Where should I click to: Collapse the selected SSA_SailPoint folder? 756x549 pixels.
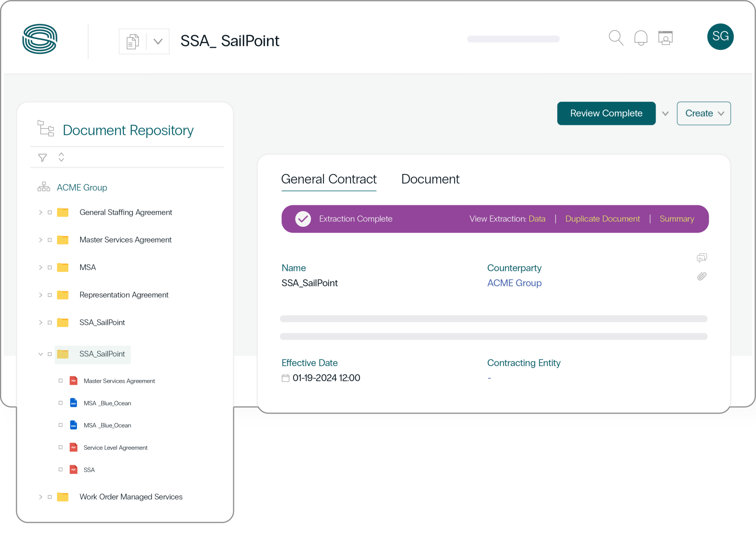click(x=41, y=354)
